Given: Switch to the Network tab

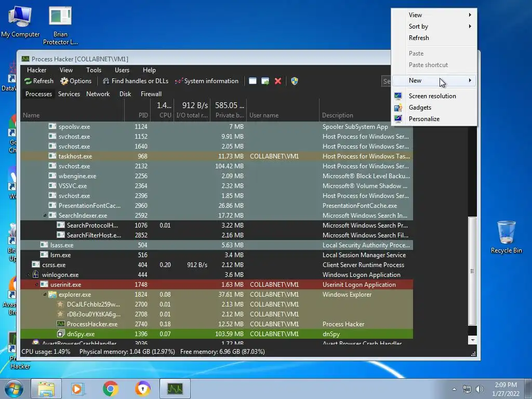Looking at the screenshot, I should pyautogui.click(x=98, y=94).
